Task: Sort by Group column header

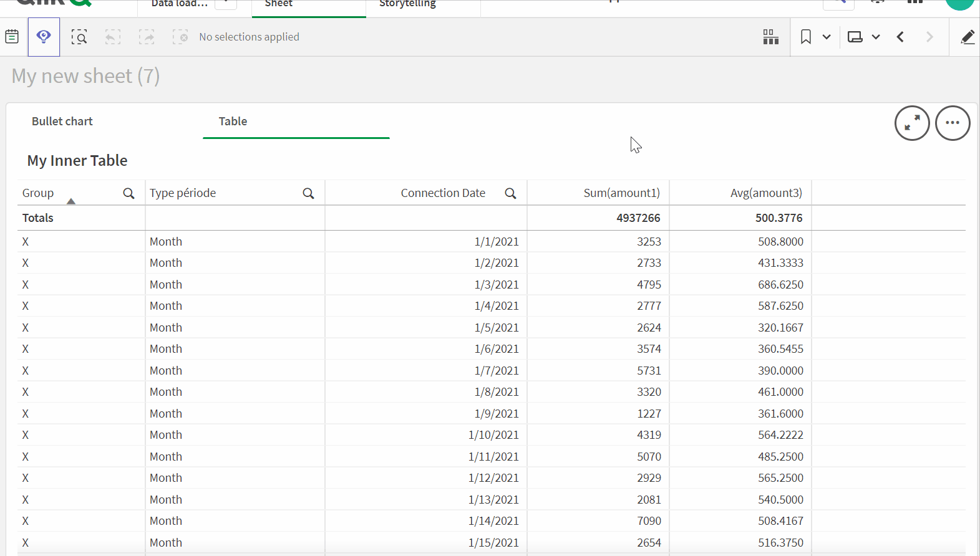Action: [x=38, y=193]
